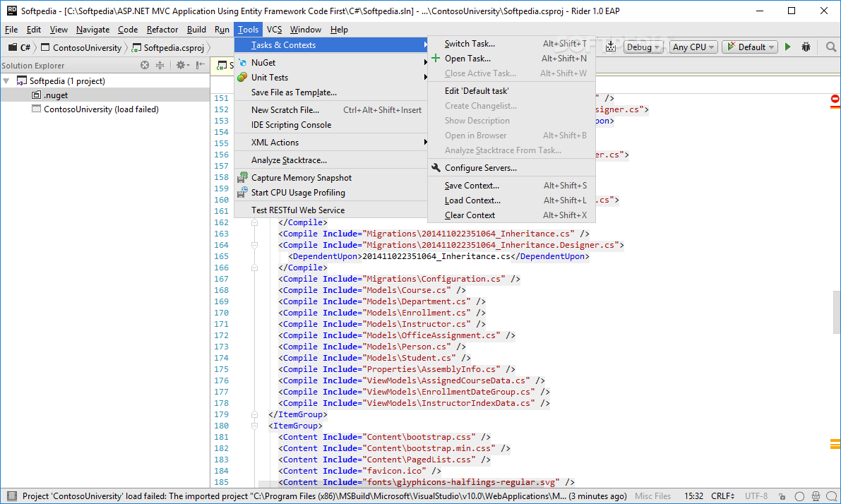Click the C# folder breadcrumb icon
The height and width of the screenshot is (504, 841).
(12, 47)
